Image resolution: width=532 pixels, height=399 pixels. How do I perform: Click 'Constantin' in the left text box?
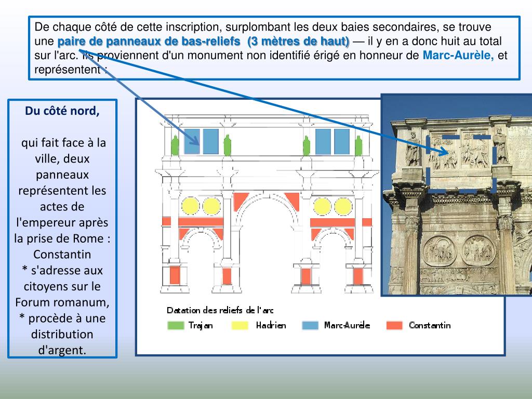62,254
